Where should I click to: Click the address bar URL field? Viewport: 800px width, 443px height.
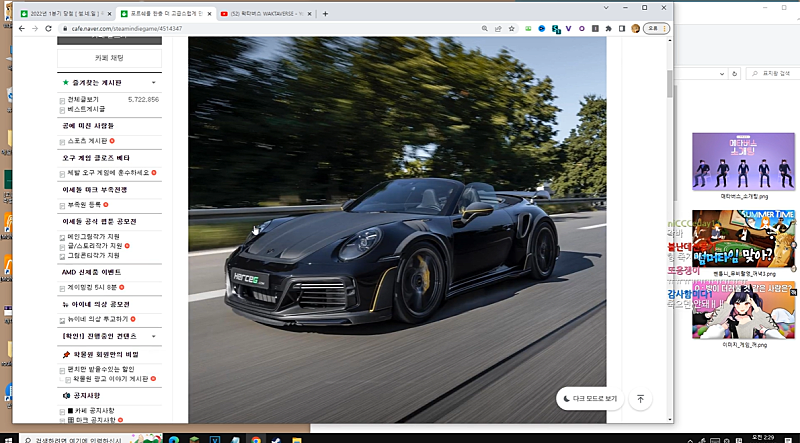tap(270, 29)
